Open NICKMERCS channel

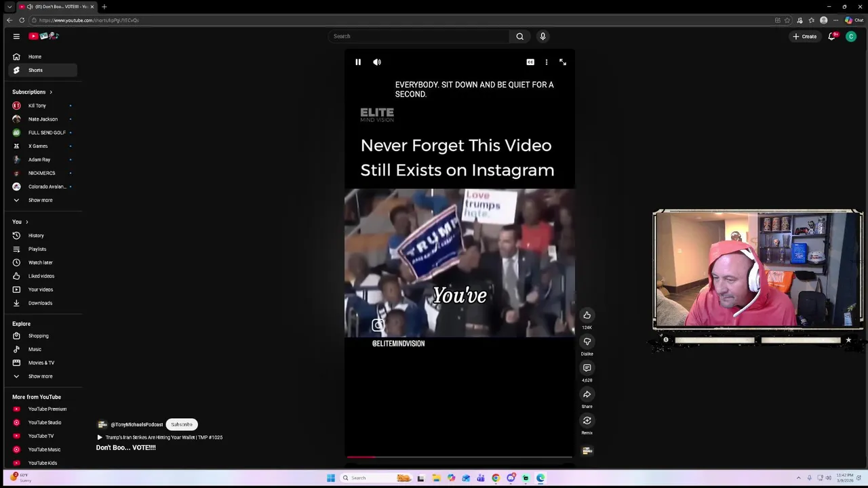[43, 174]
